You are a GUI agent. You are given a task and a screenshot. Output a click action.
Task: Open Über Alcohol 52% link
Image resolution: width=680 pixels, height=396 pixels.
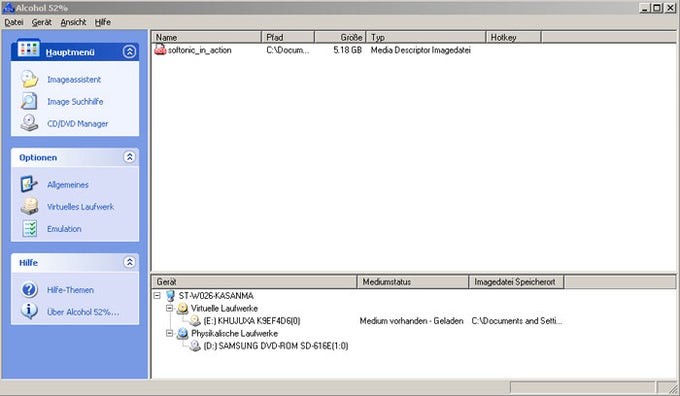[83, 312]
